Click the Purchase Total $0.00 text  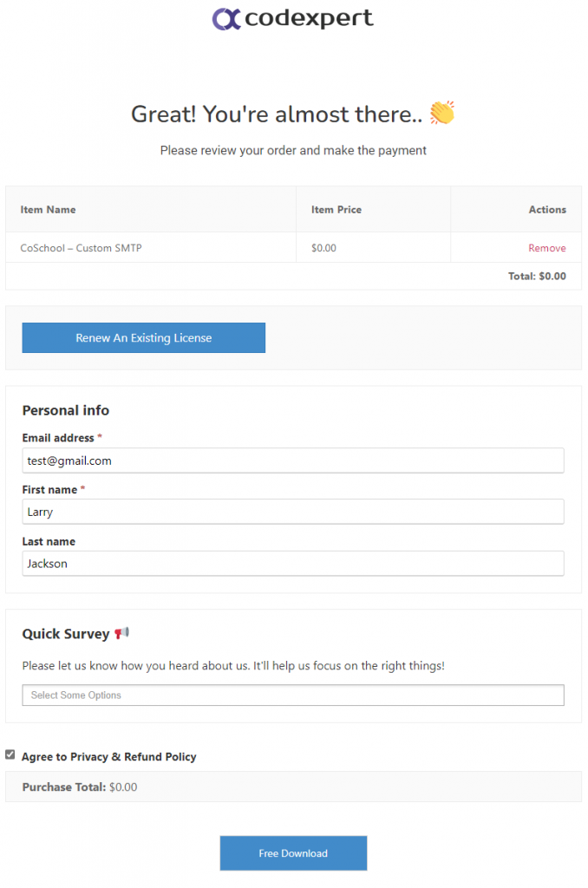pos(80,787)
